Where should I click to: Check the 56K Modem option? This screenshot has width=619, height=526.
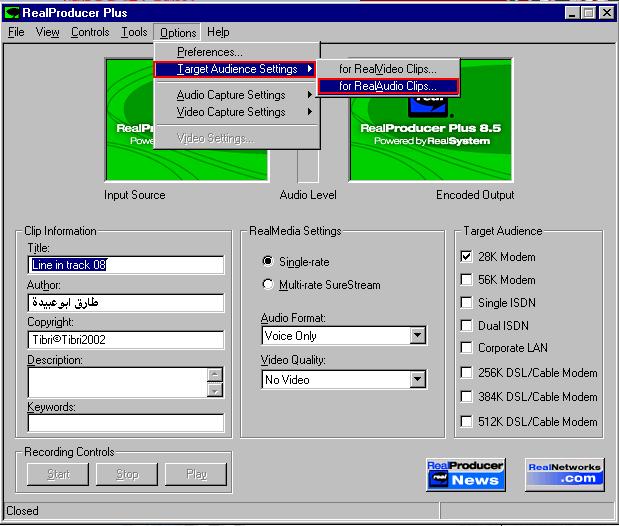pos(466,280)
